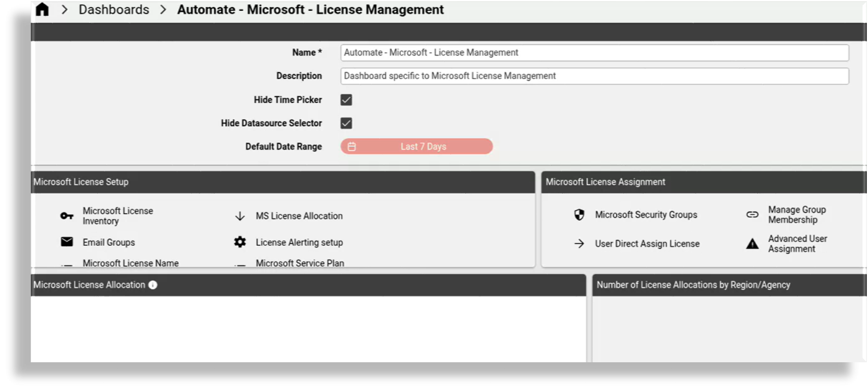Click the info icon beside Microsoft License Allocation
The width and height of the screenshot is (868, 390).
(153, 285)
